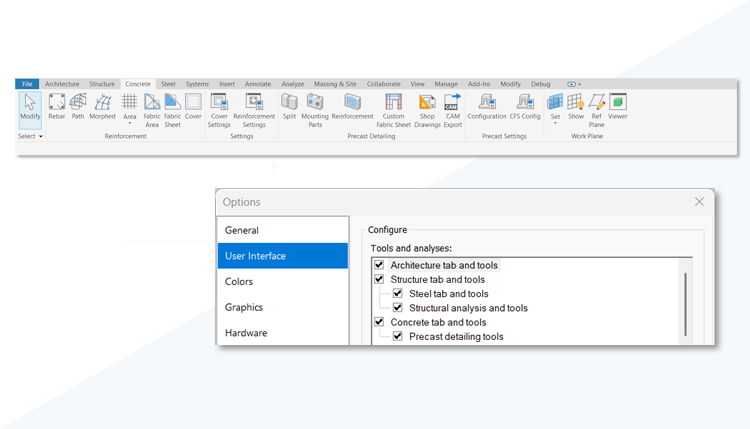Select the Area reinforcement tool

[129, 107]
